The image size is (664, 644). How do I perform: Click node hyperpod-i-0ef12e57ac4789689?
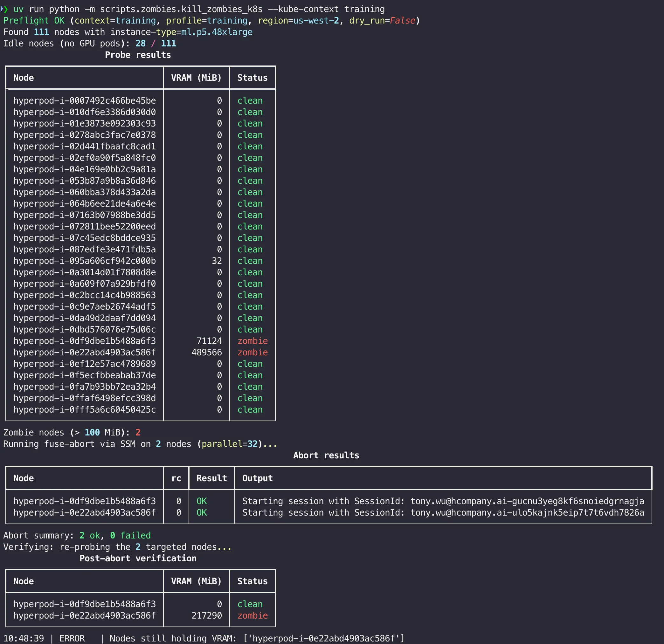pyautogui.click(x=85, y=364)
